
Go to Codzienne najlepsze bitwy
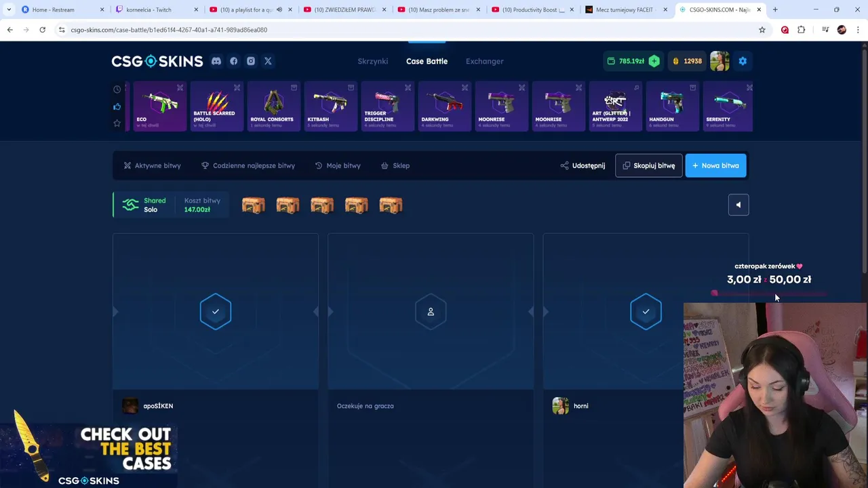coord(248,165)
